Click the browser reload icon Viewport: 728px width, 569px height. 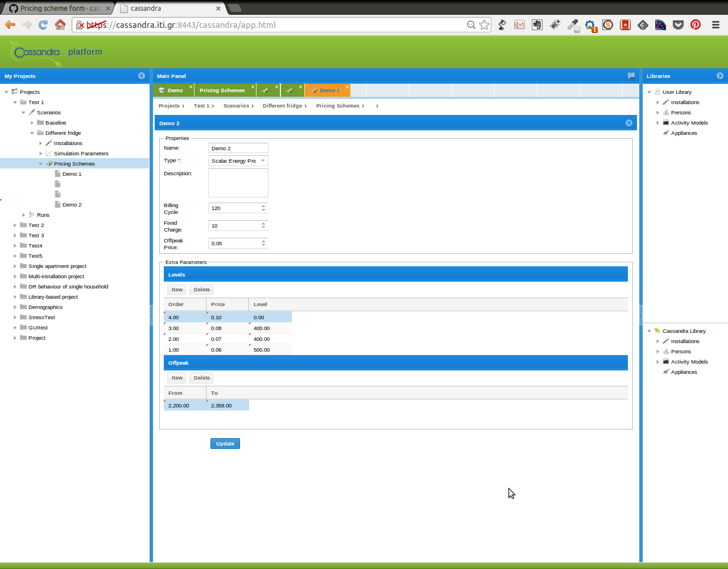(43, 24)
